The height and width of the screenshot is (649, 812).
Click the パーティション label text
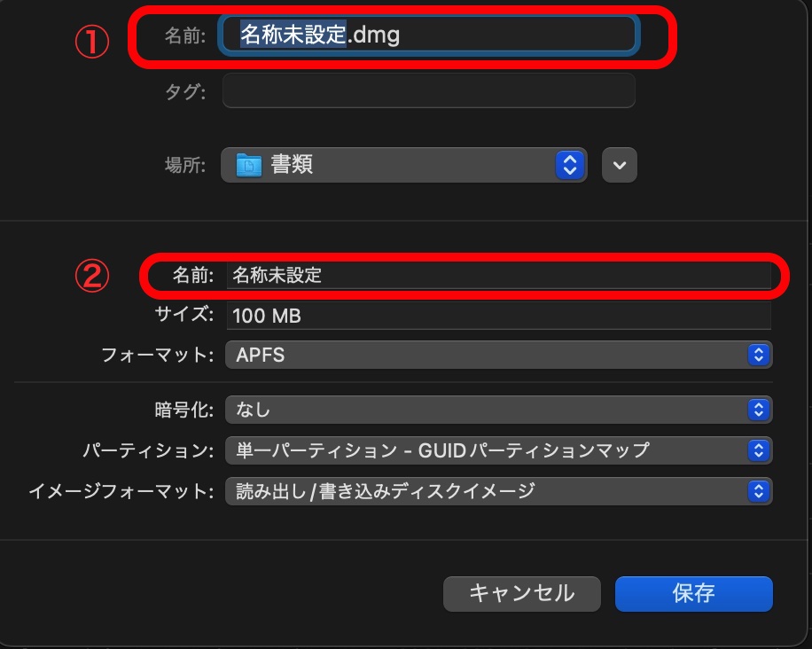[x=148, y=450]
